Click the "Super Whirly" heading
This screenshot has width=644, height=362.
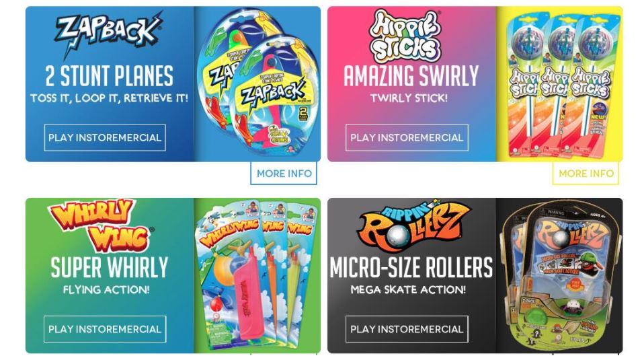coord(110,268)
